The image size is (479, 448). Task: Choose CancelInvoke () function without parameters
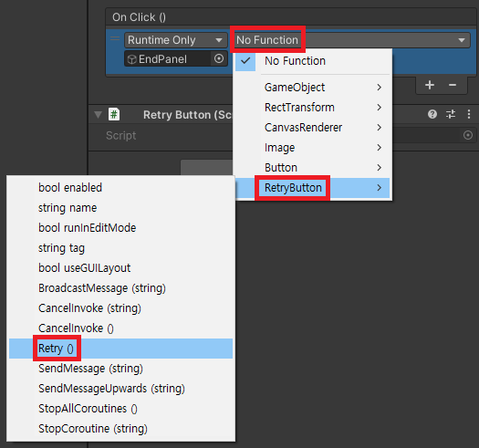[x=120, y=328]
